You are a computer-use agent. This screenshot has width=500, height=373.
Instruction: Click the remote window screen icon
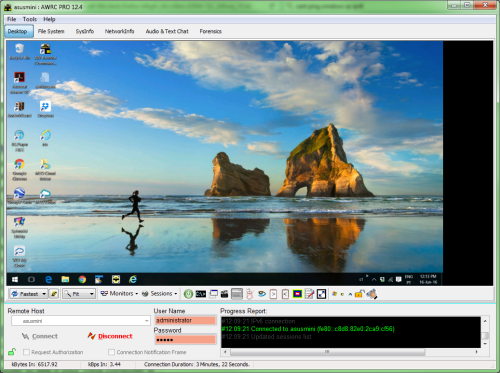pyautogui.click(x=213, y=294)
